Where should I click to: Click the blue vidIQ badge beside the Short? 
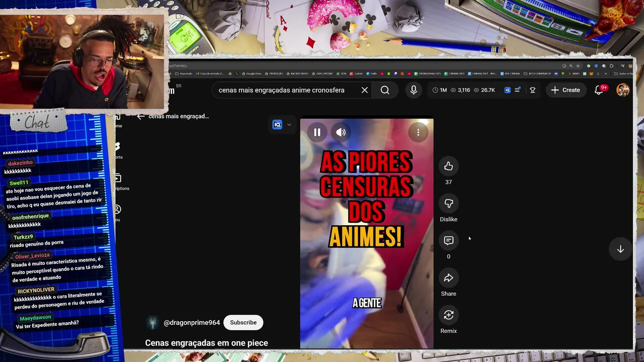point(277,125)
